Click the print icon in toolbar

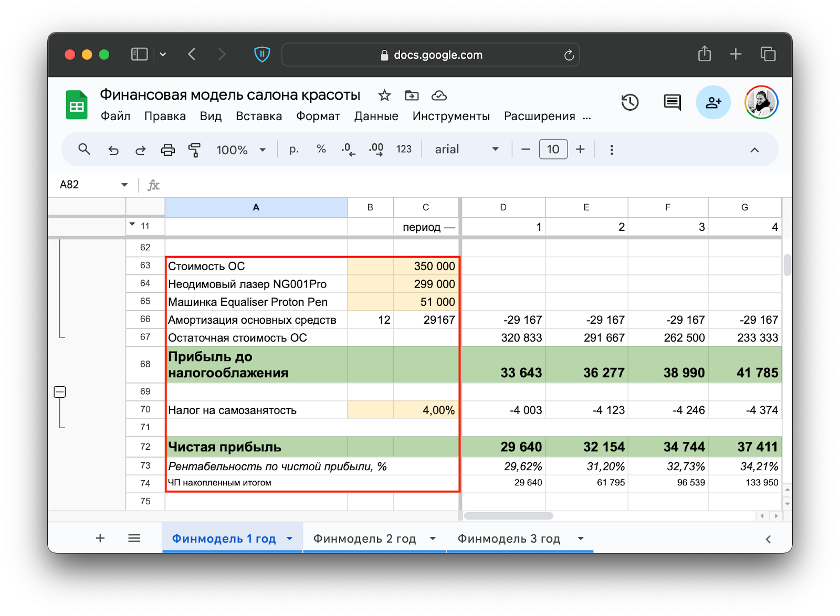coord(167,150)
